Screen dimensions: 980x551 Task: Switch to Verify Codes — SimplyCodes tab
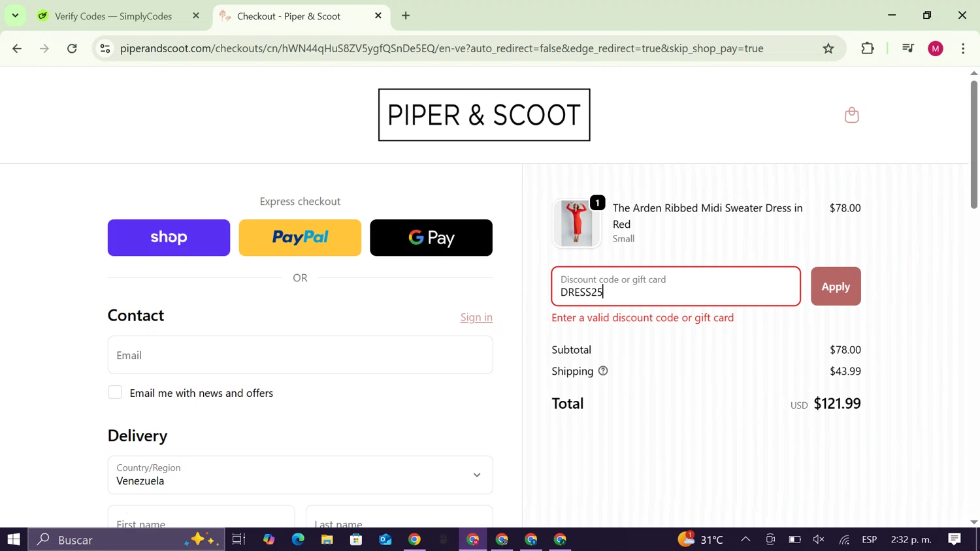click(113, 16)
